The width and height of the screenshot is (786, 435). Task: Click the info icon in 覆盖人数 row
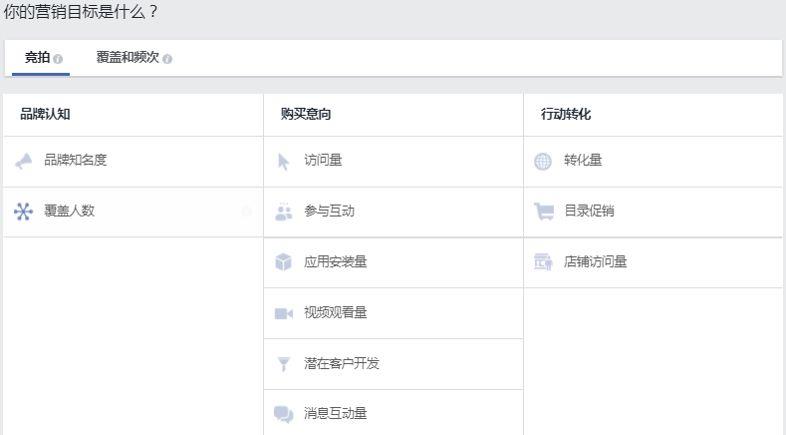pyautogui.click(x=246, y=212)
